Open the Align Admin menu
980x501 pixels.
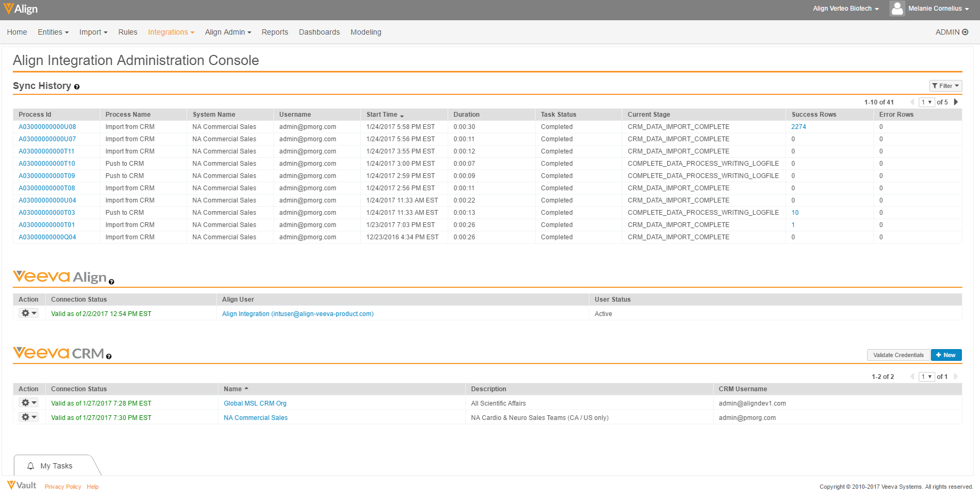(228, 32)
